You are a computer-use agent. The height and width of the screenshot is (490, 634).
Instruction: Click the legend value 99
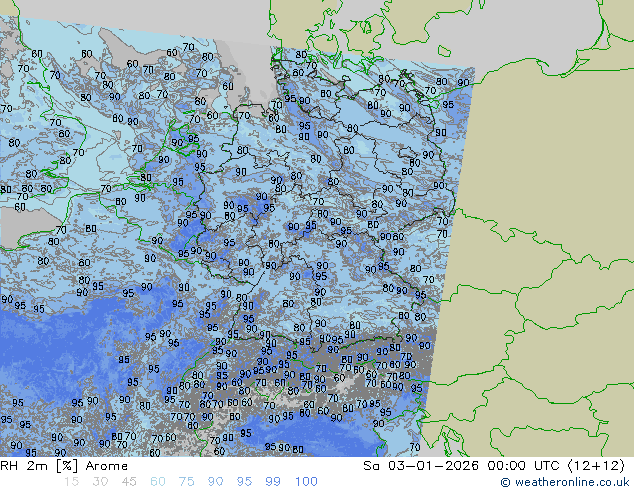point(273,482)
